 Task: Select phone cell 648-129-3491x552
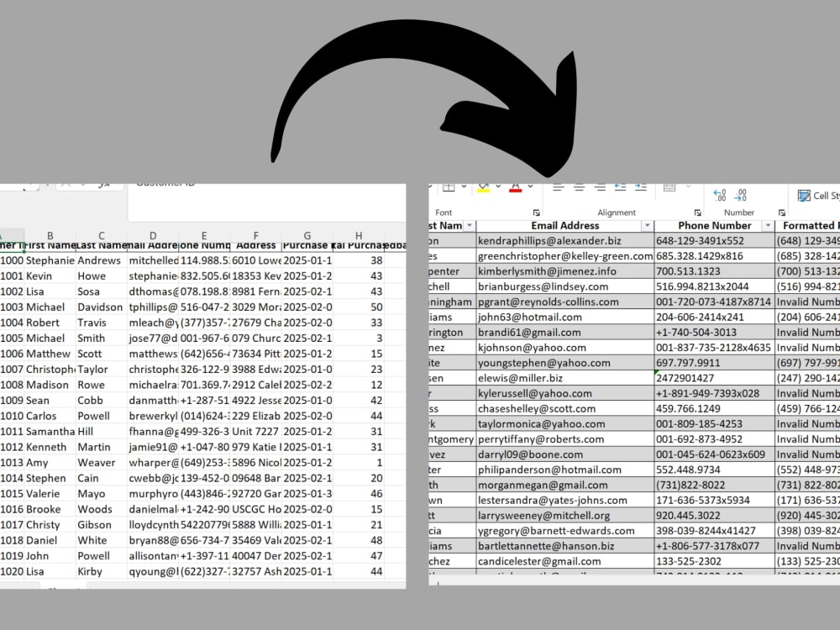click(714, 240)
